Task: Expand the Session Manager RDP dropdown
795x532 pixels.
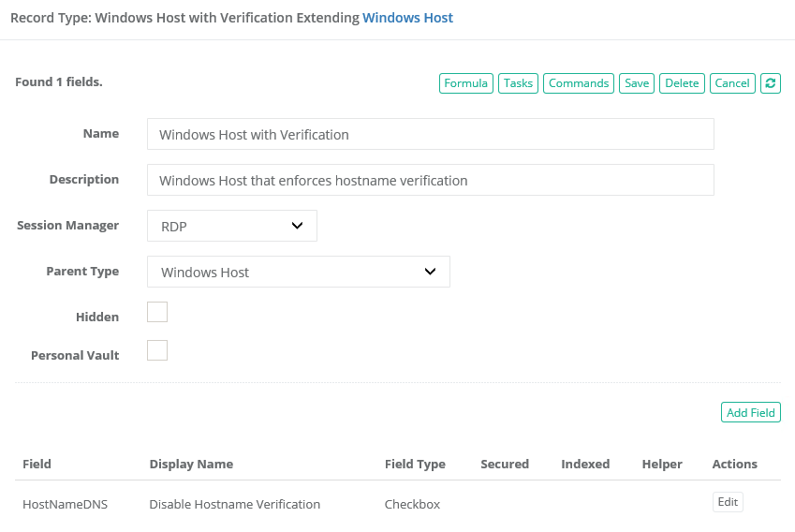Action: 232,226
